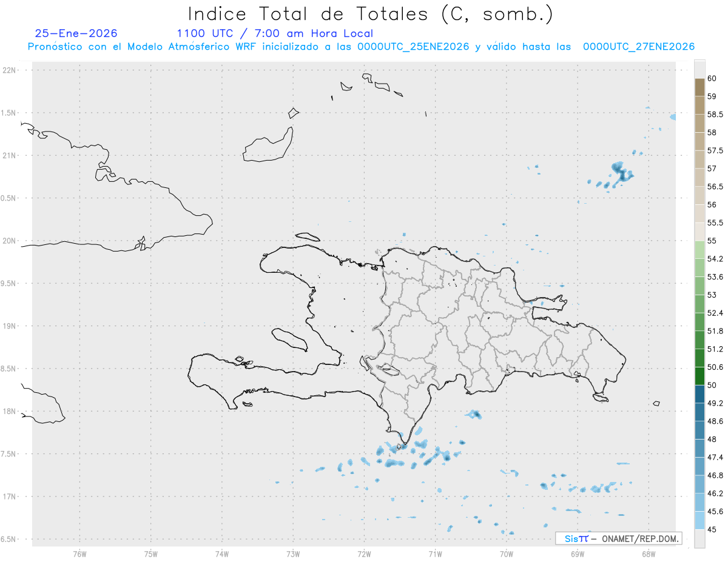Click the colorbar label "56.5"
Image resolution: width=728 pixels, height=562 pixels.
(x=715, y=187)
